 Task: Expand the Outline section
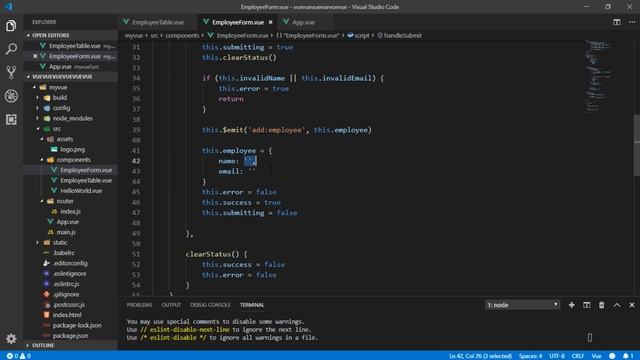[70, 345]
